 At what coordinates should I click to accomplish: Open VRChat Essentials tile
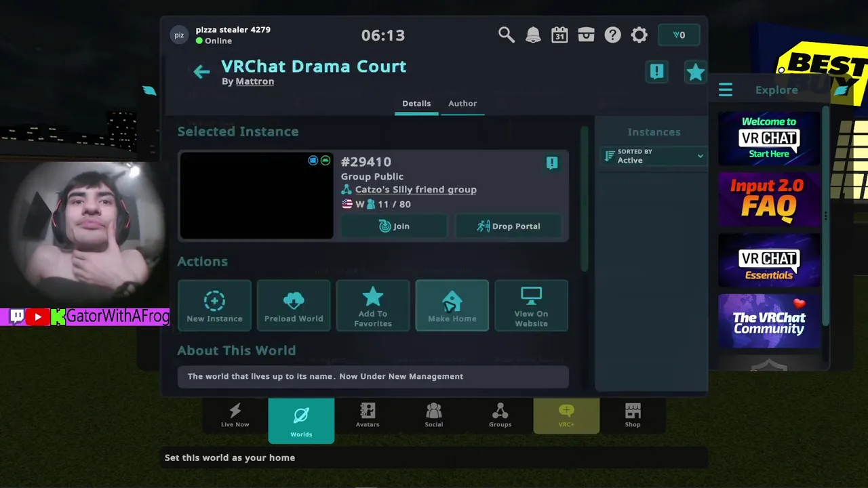tap(769, 260)
